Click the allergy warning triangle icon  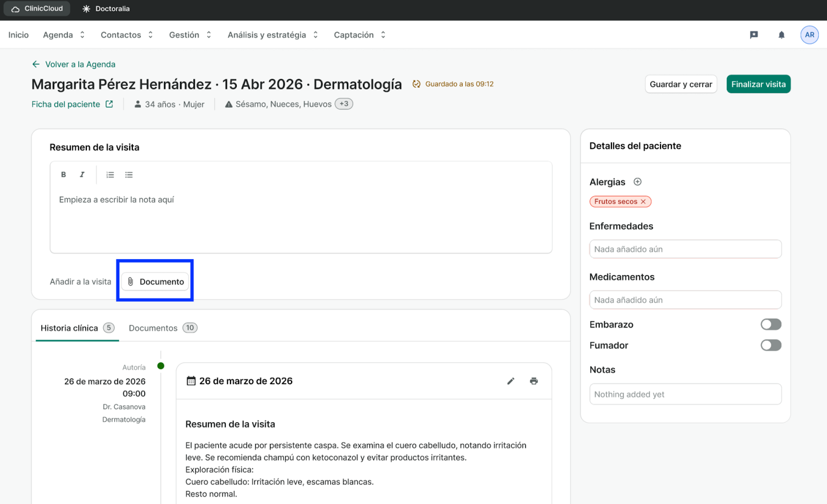point(228,104)
